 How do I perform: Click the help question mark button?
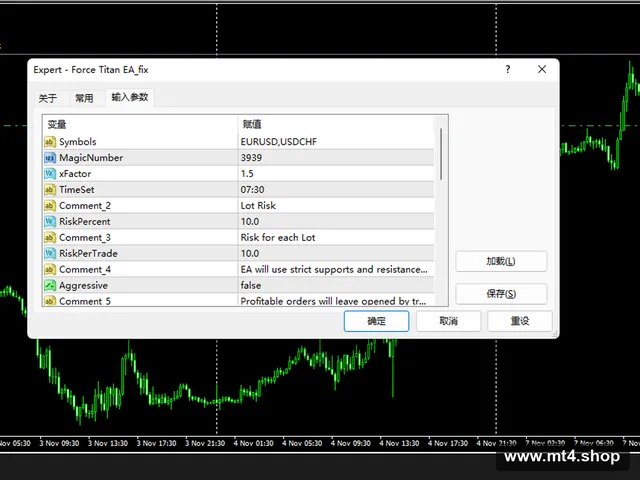(508, 69)
